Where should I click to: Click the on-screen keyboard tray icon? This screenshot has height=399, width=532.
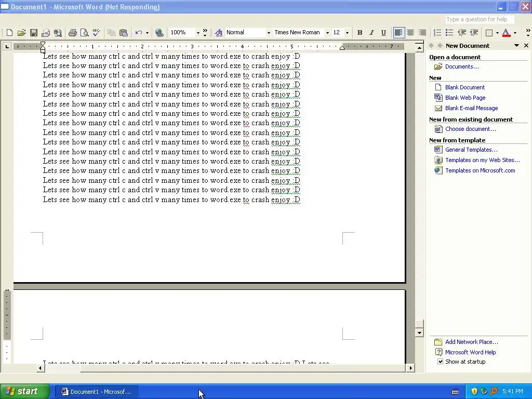click(455, 392)
